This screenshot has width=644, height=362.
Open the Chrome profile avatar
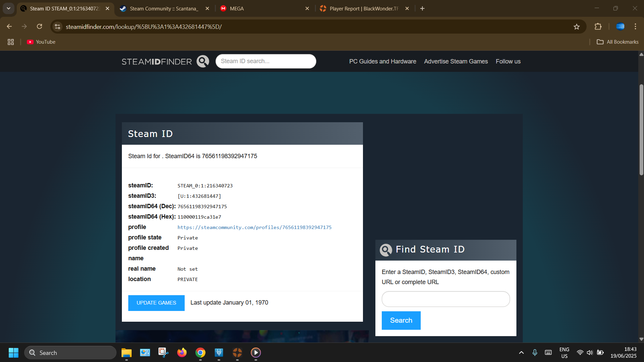[620, 27]
